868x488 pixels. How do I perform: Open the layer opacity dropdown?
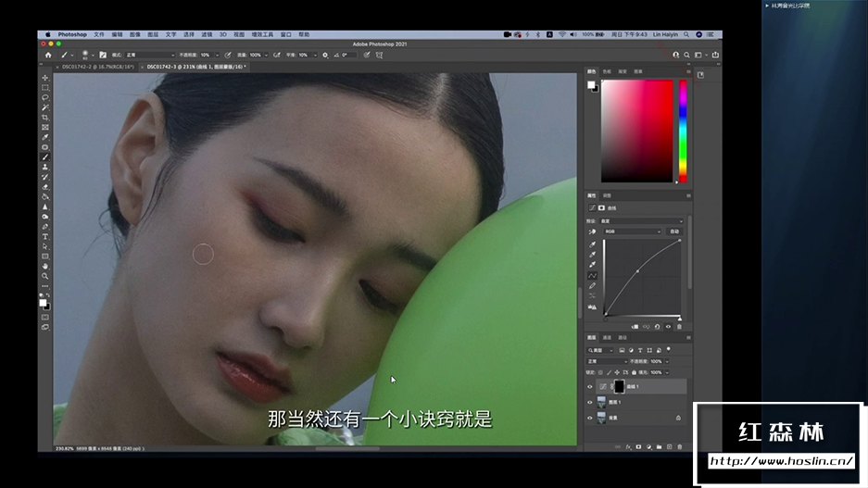[x=667, y=361]
